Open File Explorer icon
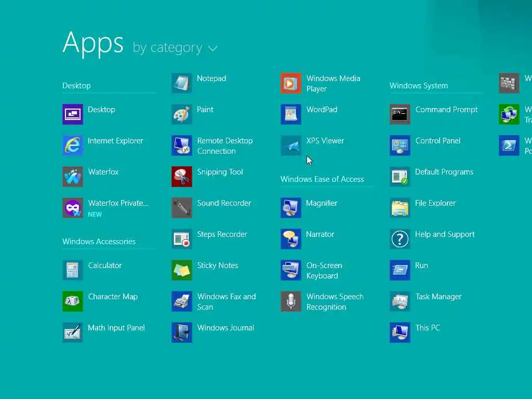532x399 pixels. 400,208
